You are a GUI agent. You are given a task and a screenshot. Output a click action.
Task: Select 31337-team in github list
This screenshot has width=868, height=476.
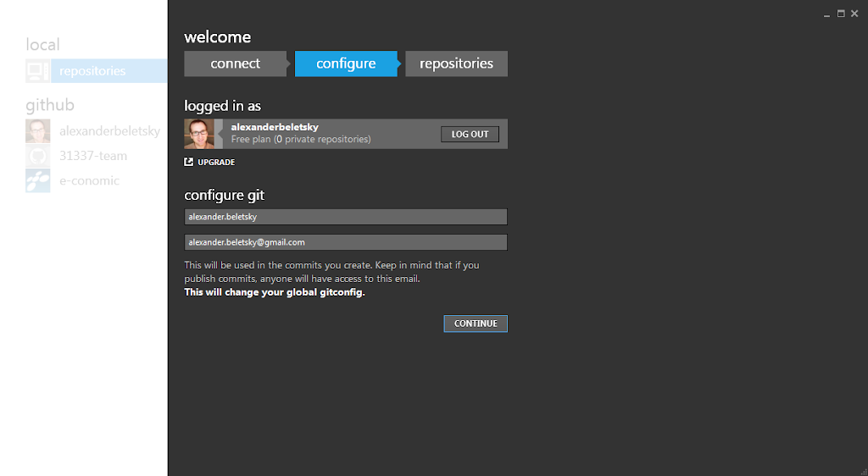[x=93, y=156]
